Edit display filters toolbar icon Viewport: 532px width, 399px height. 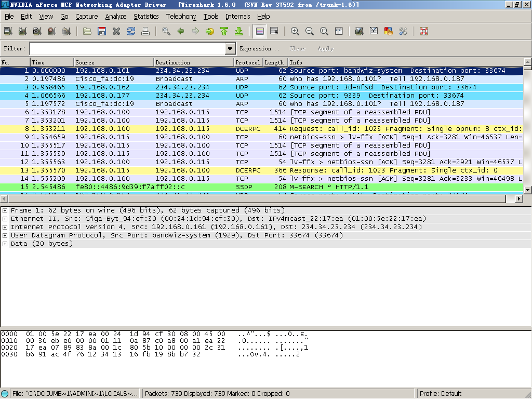pyautogui.click(x=374, y=32)
